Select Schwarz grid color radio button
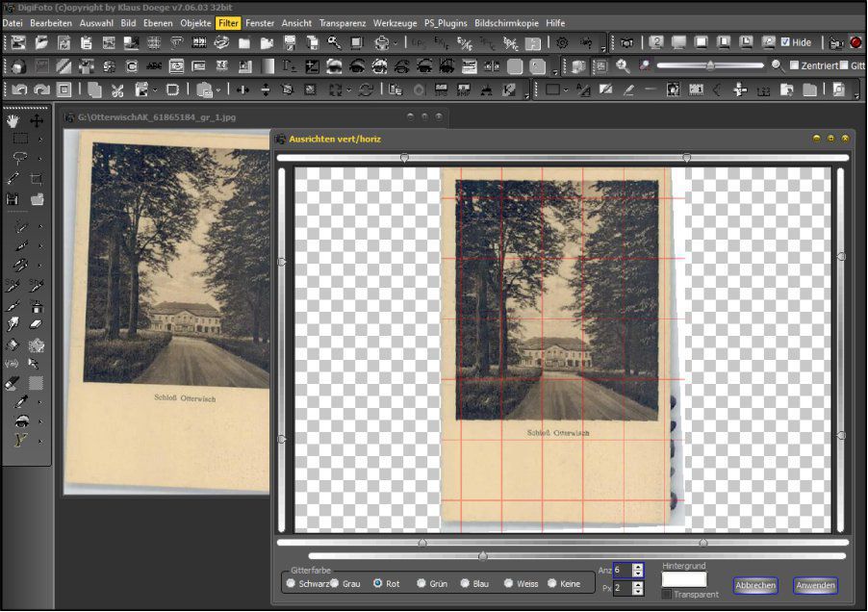Viewport: 868px width, 612px height. tap(291, 583)
